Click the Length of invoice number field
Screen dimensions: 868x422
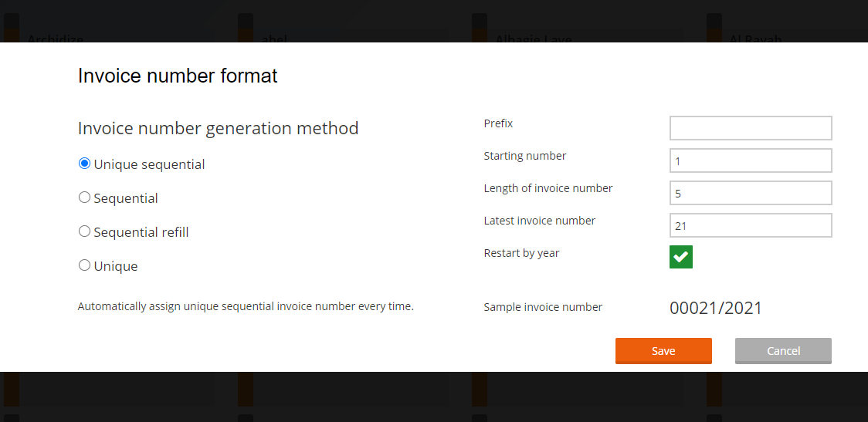tap(750, 193)
